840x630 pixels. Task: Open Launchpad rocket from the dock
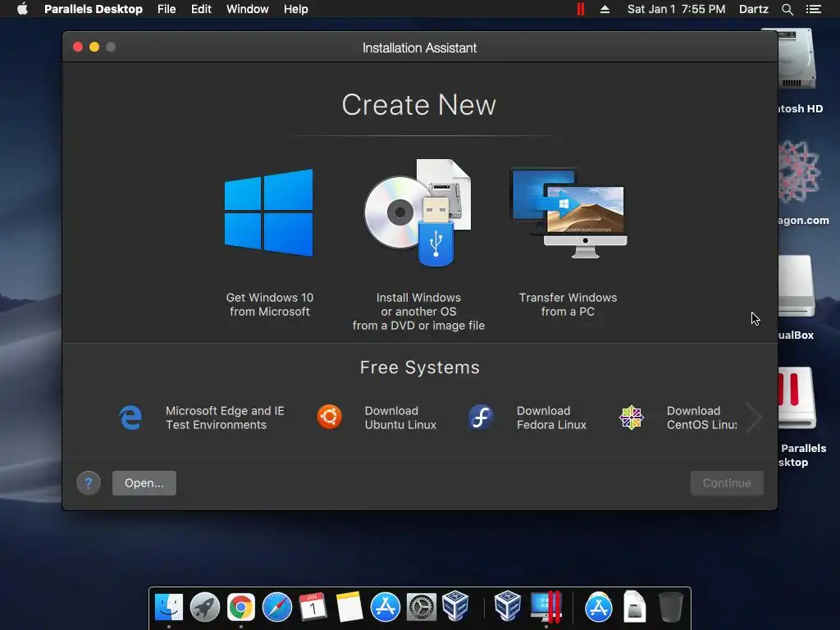pyautogui.click(x=204, y=607)
